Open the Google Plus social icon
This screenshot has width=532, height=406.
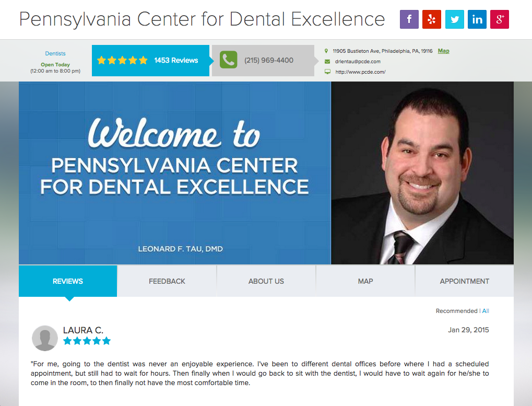point(500,19)
